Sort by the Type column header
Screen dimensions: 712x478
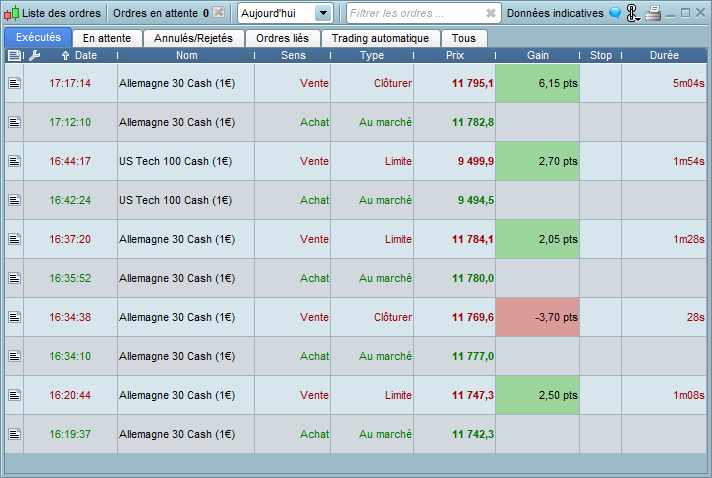(372, 55)
